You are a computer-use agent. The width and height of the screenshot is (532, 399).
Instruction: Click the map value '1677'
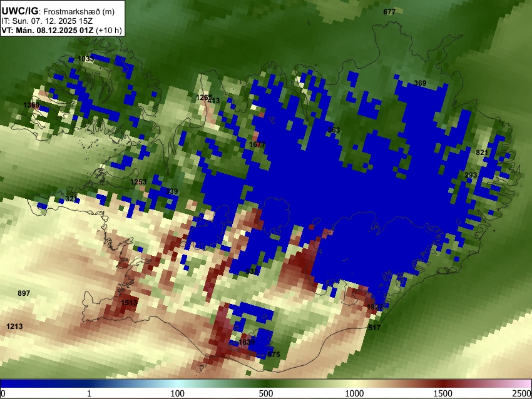pos(257,144)
